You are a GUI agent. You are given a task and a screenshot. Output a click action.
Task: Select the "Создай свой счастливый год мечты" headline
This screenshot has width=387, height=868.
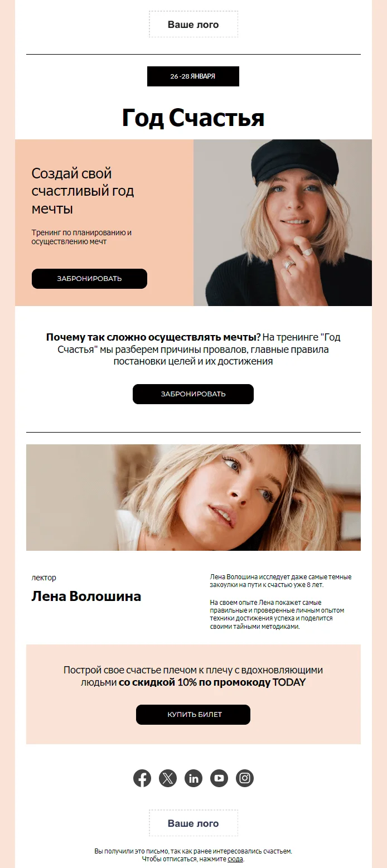point(83,191)
